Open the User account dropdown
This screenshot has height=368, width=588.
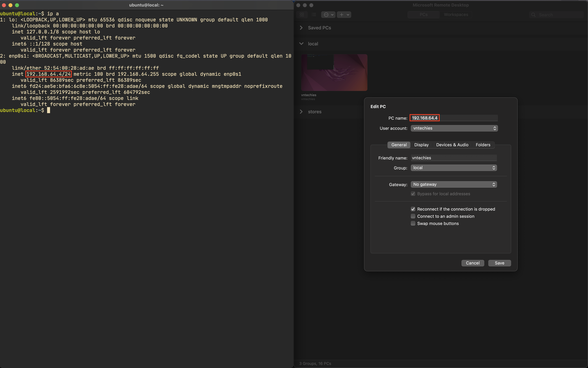(x=454, y=128)
